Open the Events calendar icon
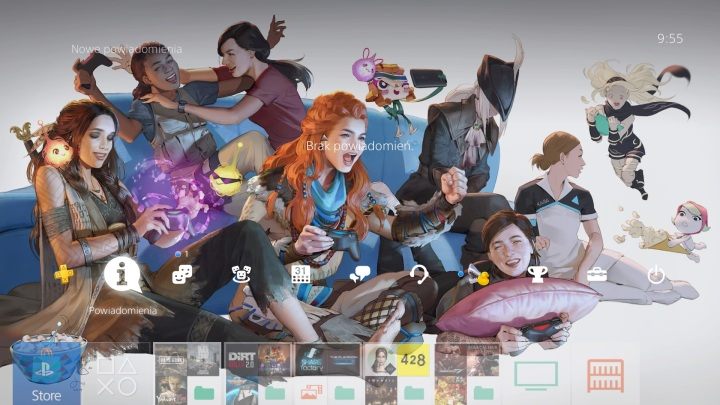Screen dimensions: 720x405 click(x=300, y=275)
